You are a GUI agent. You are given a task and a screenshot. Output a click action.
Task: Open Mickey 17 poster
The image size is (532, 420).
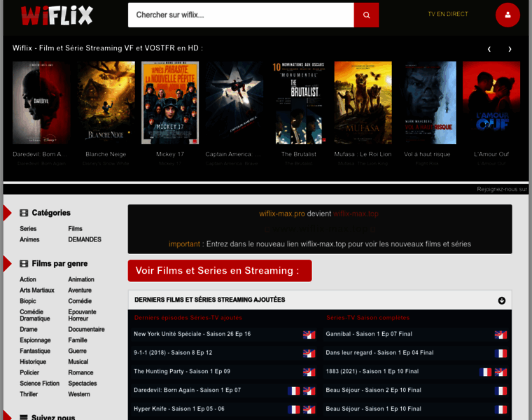click(170, 103)
